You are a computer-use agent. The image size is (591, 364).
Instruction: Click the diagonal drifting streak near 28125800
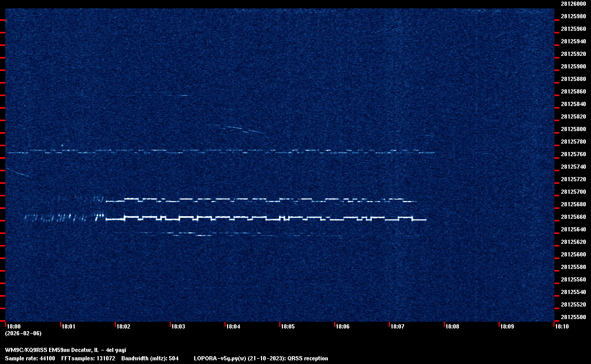[x=238, y=129]
